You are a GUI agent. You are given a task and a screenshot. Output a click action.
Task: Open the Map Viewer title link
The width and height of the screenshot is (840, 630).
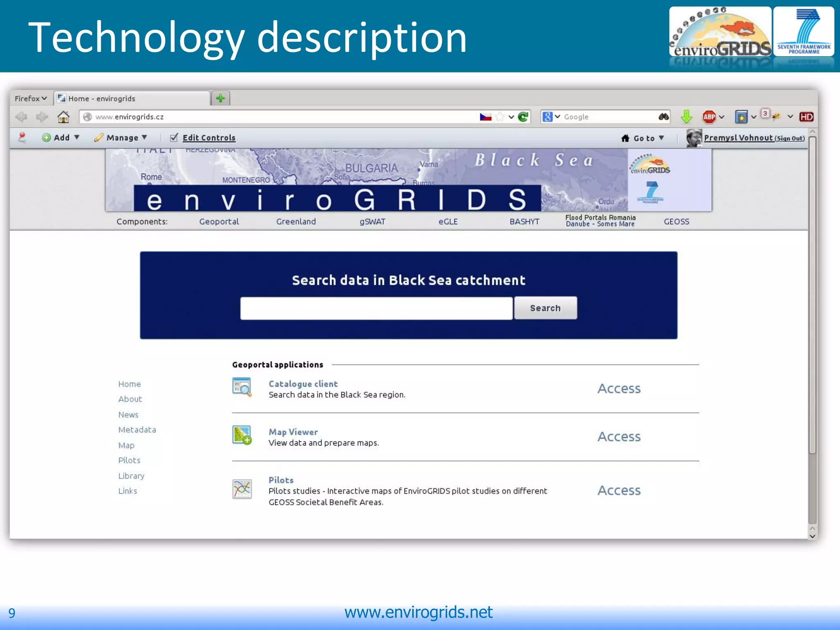click(293, 432)
